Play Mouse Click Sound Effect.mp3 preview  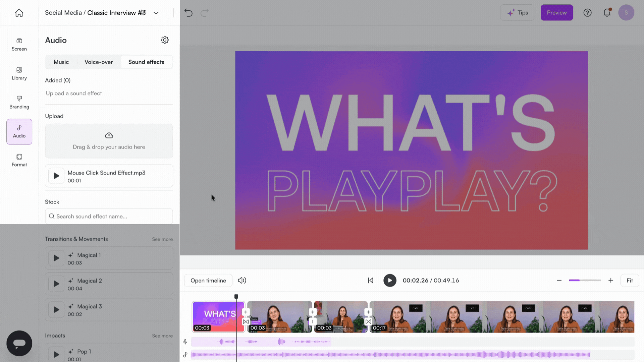coord(56,176)
